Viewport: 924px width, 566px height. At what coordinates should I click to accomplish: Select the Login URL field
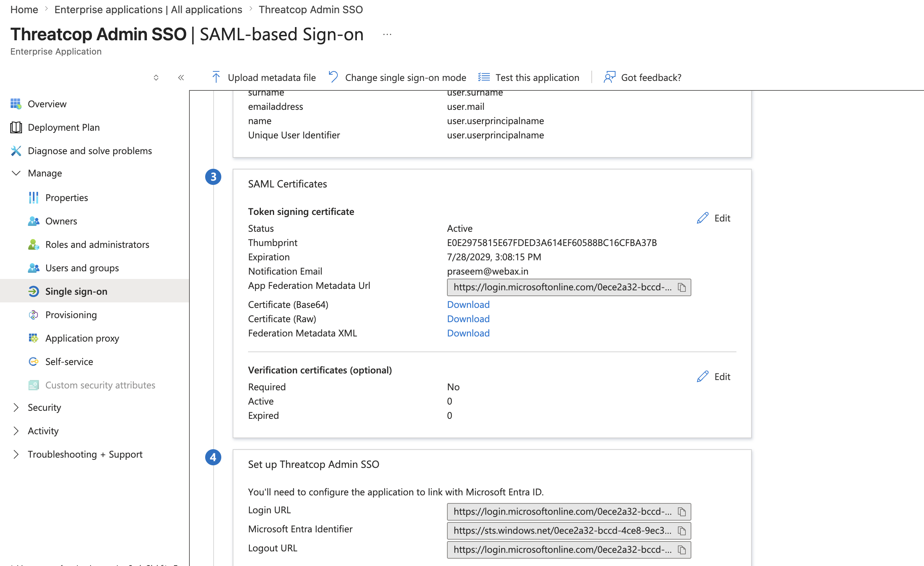click(569, 512)
